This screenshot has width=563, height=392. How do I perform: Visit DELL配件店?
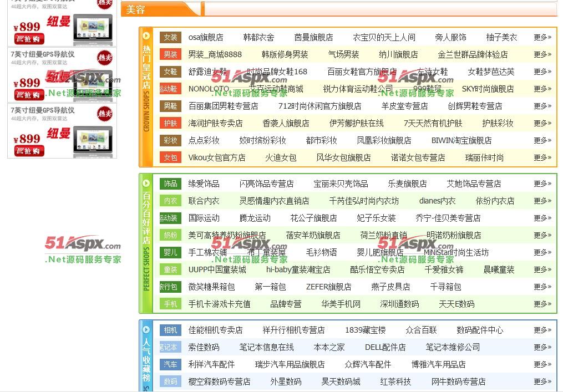(x=385, y=348)
